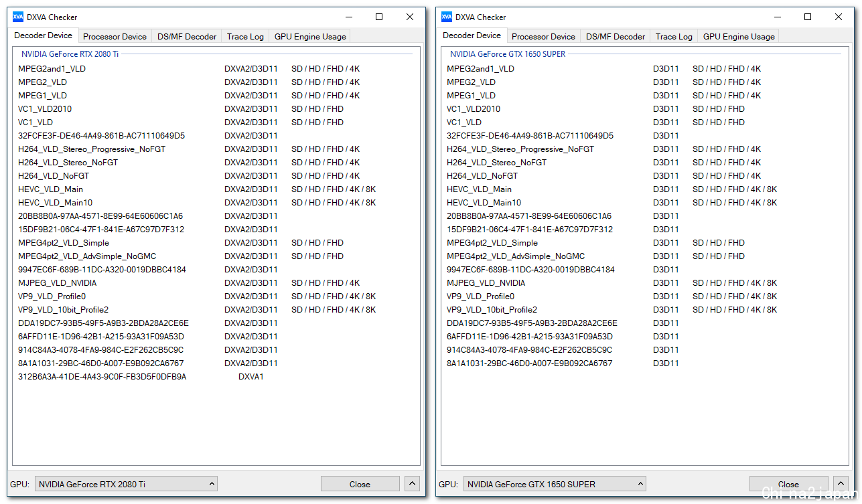The height and width of the screenshot is (504, 862).
Task: Click the DXVA Checker app icon in the GTX 1650 SUPER window
Action: click(x=447, y=17)
